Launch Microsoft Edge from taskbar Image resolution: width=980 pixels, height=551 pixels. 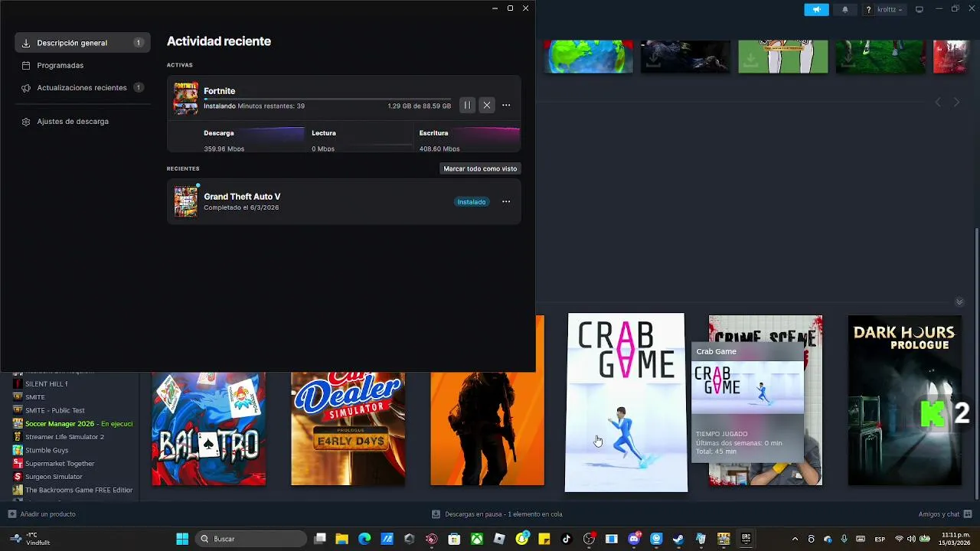pos(364,539)
